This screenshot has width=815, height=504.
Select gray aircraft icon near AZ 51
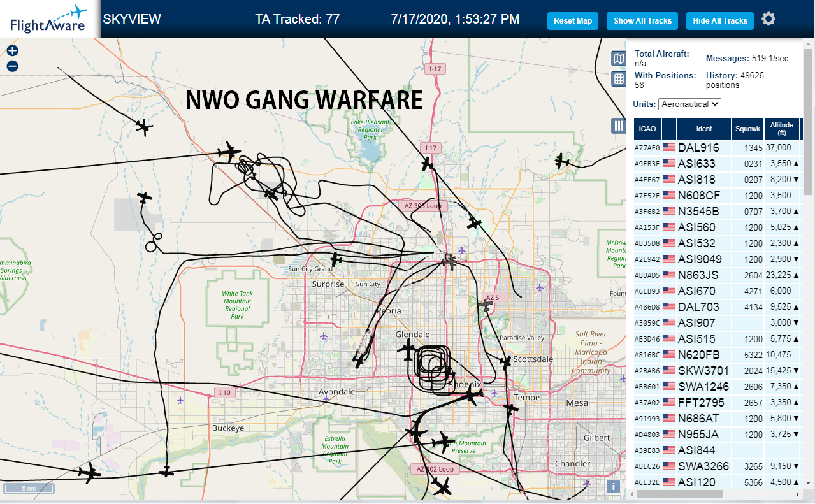pos(486,307)
